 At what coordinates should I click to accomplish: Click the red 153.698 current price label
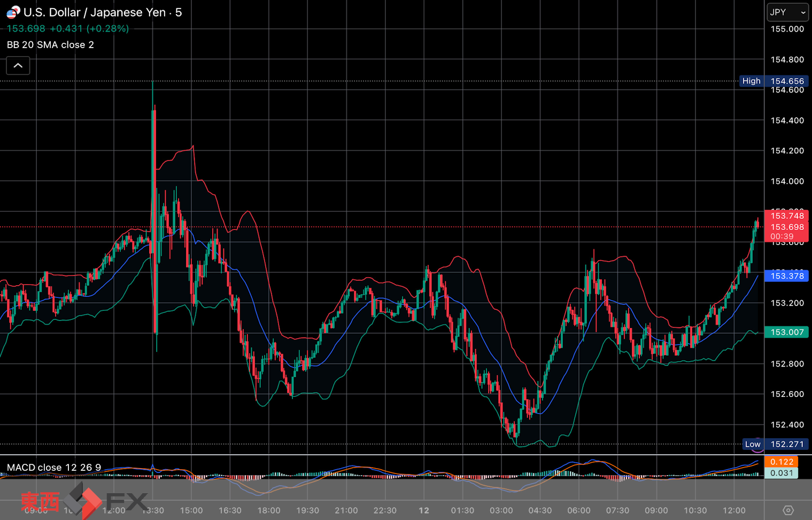click(x=787, y=227)
